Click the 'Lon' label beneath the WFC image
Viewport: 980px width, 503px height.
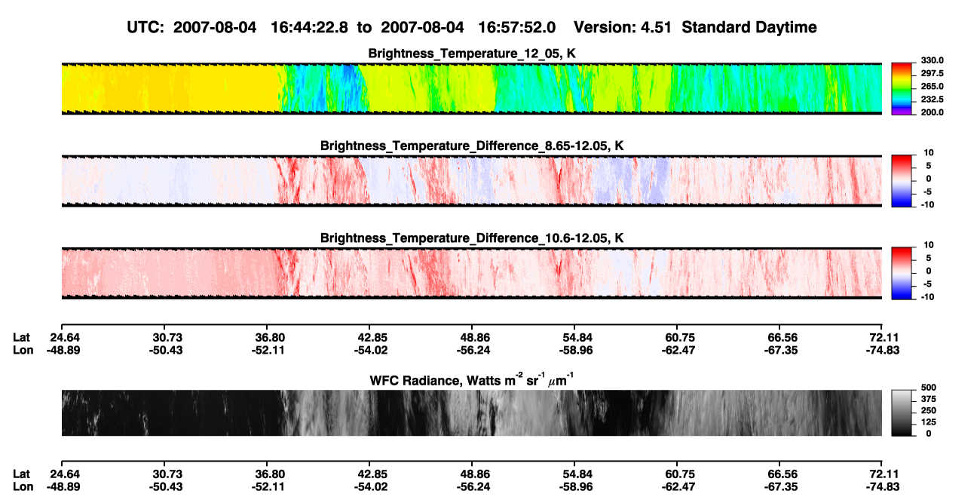pyautogui.click(x=22, y=486)
